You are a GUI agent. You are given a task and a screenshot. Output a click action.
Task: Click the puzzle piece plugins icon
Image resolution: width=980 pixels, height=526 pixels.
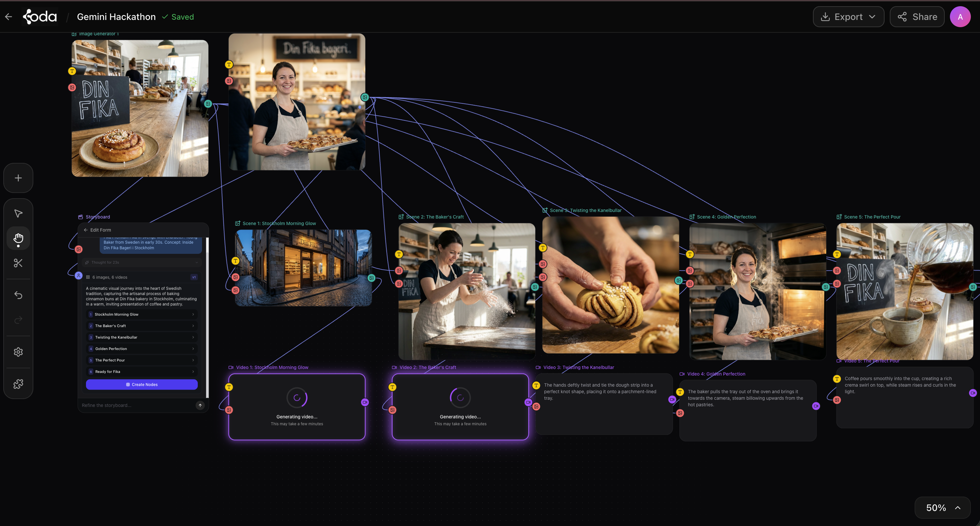click(x=18, y=384)
